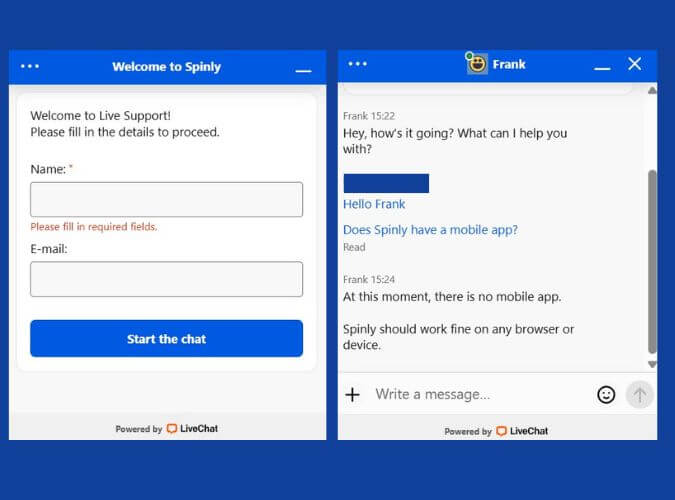Click the chat history scrollbar thumb

[652, 260]
